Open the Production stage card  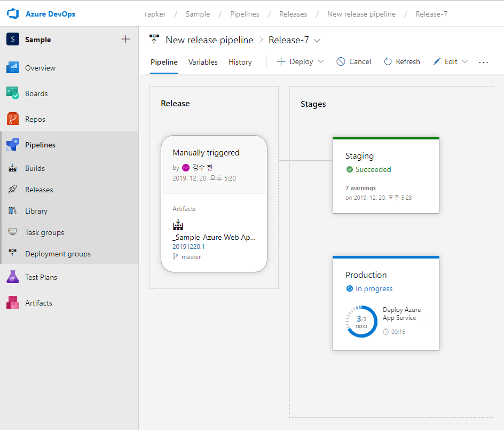385,303
